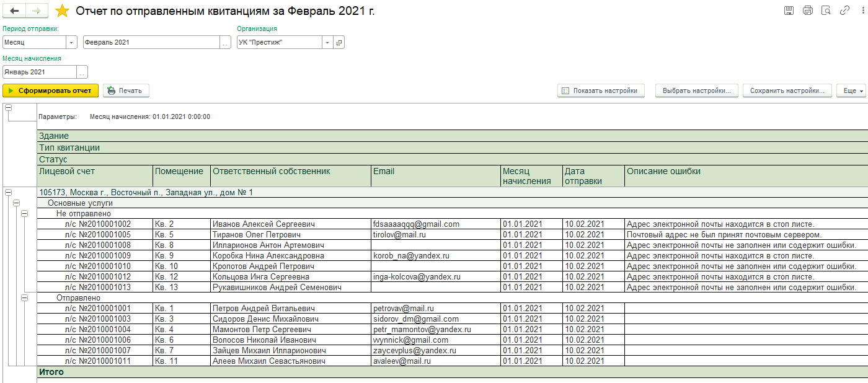868x383 pixels.
Task: Click Сформировать отчет button
Action: tap(50, 90)
